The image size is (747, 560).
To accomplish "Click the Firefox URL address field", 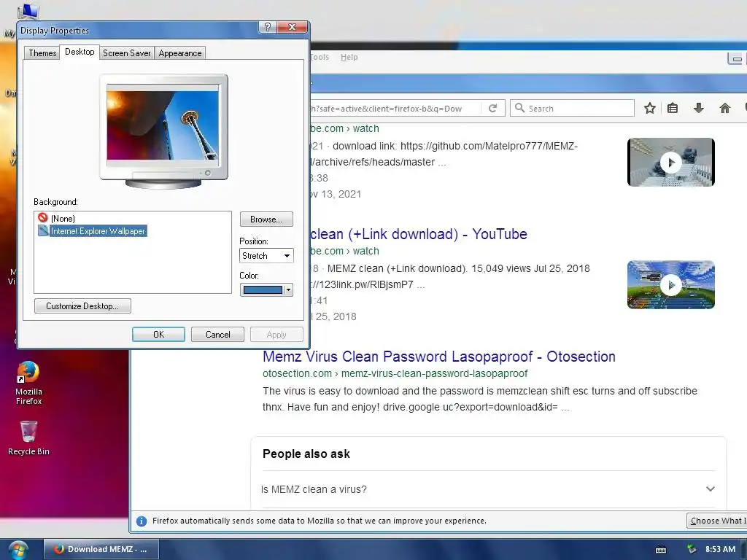I will [395, 108].
